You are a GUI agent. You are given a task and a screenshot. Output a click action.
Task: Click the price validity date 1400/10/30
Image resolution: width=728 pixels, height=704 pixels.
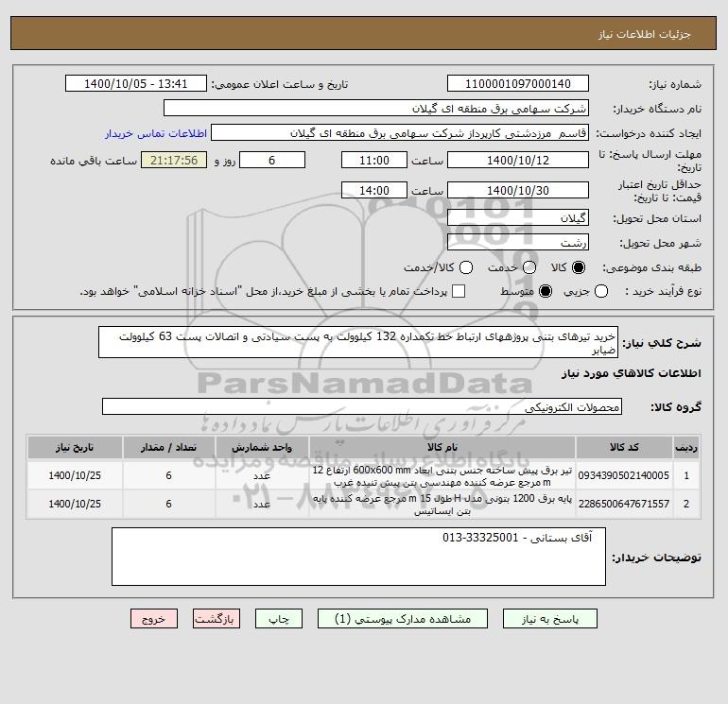click(x=518, y=190)
